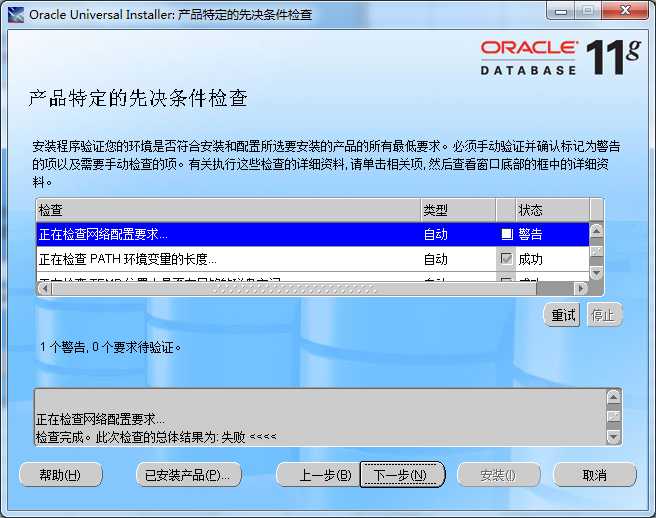Toggle the checkbox on the PATH 成功 row
Viewport: 656px width, 518px height.
(x=506, y=259)
